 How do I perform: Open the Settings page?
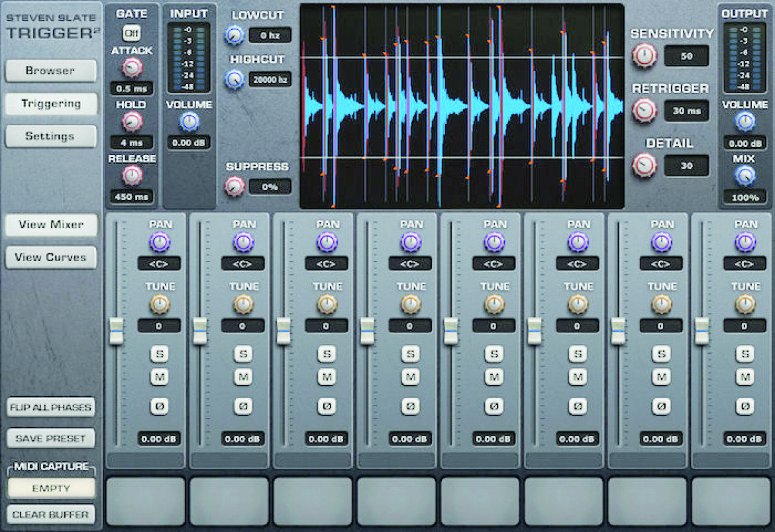[50, 136]
